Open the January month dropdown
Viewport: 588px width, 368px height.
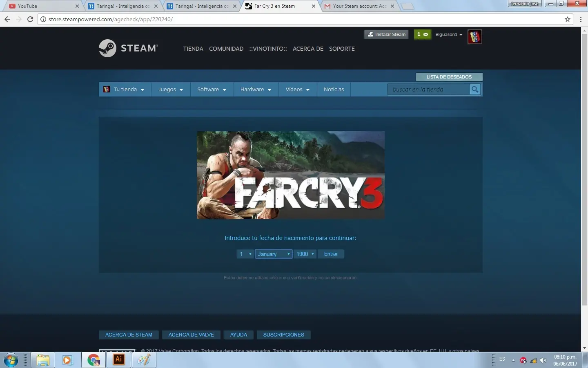click(274, 254)
